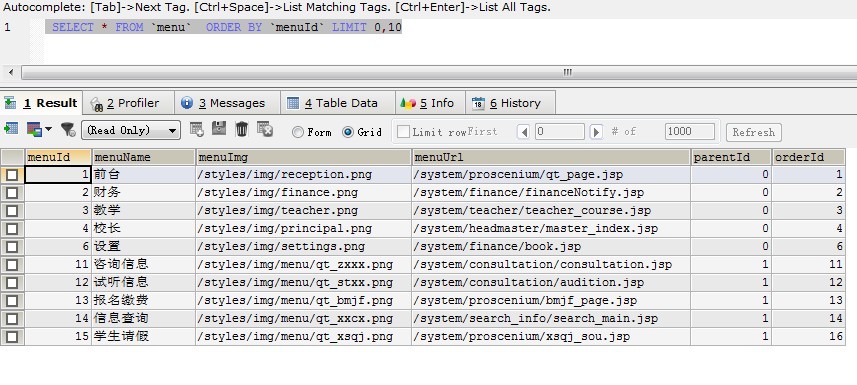
Task: Select the Form view radio button
Action: click(x=298, y=132)
